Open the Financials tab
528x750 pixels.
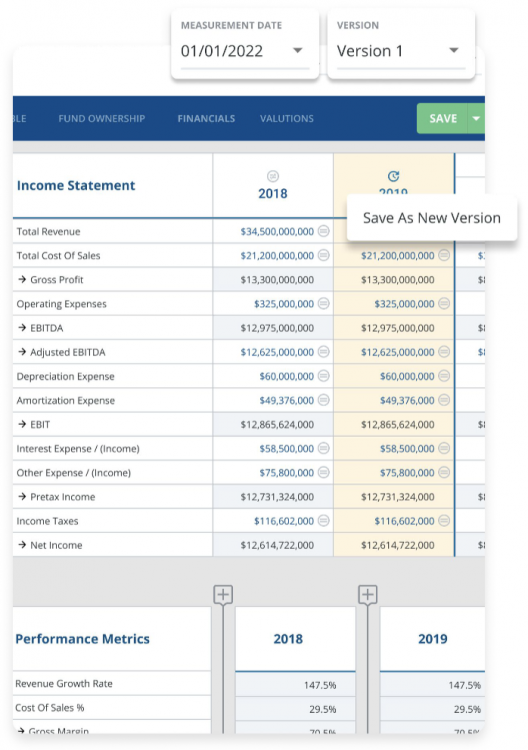[206, 119]
